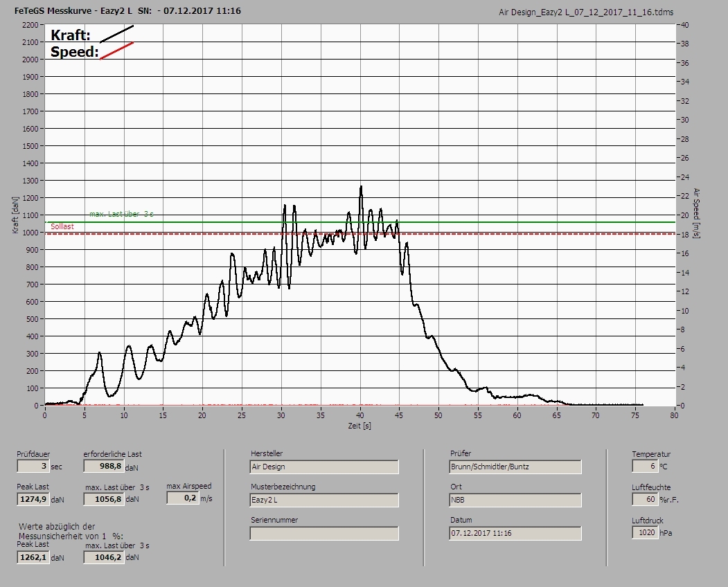Click the Hersteller field Air Design
The image size is (728, 587).
point(324,467)
